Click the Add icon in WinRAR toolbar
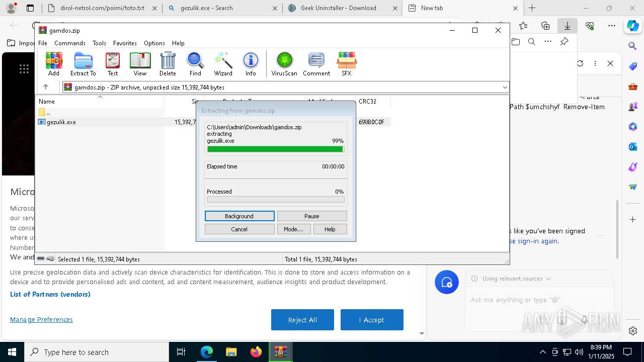The width and height of the screenshot is (644, 362). (54, 64)
